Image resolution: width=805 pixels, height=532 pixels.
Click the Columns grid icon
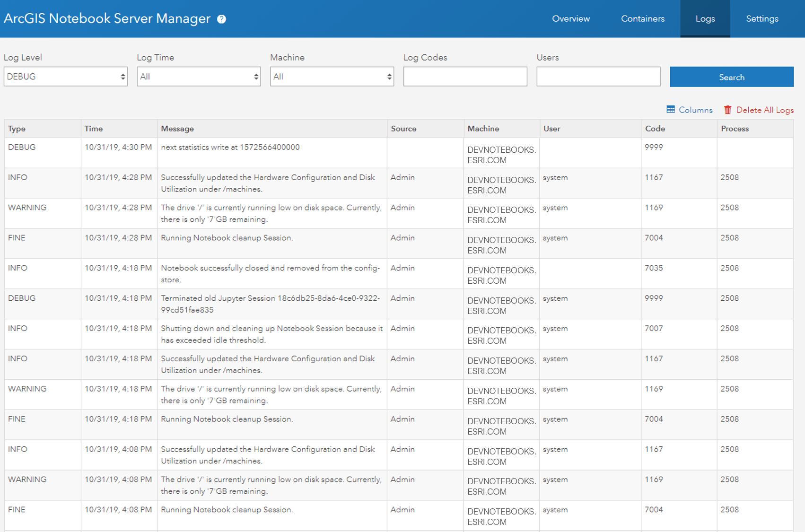click(x=671, y=109)
